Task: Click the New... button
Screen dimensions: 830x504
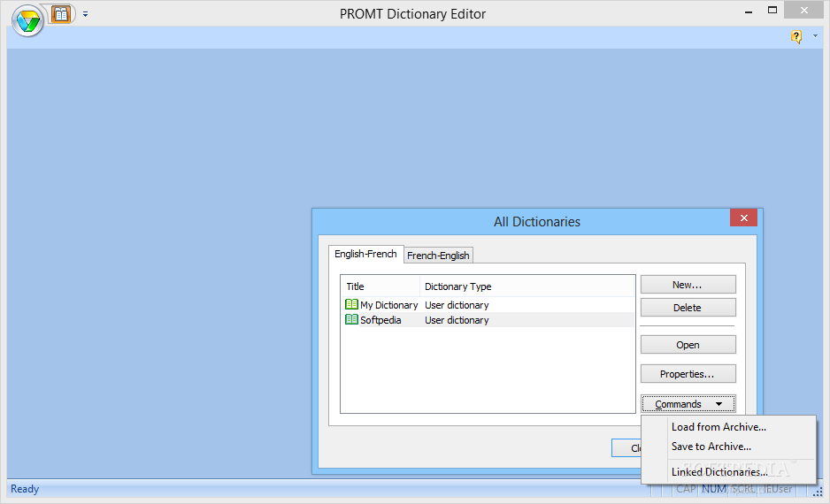Action: point(688,285)
